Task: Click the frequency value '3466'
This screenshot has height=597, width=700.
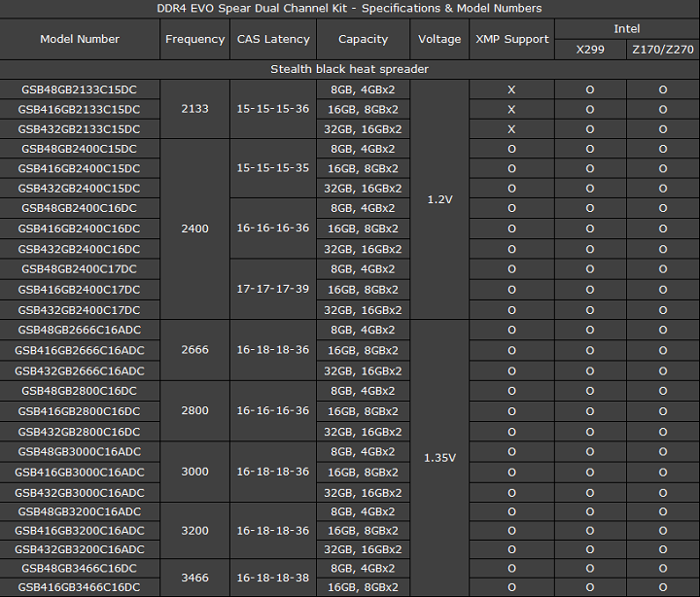Action: [195, 578]
